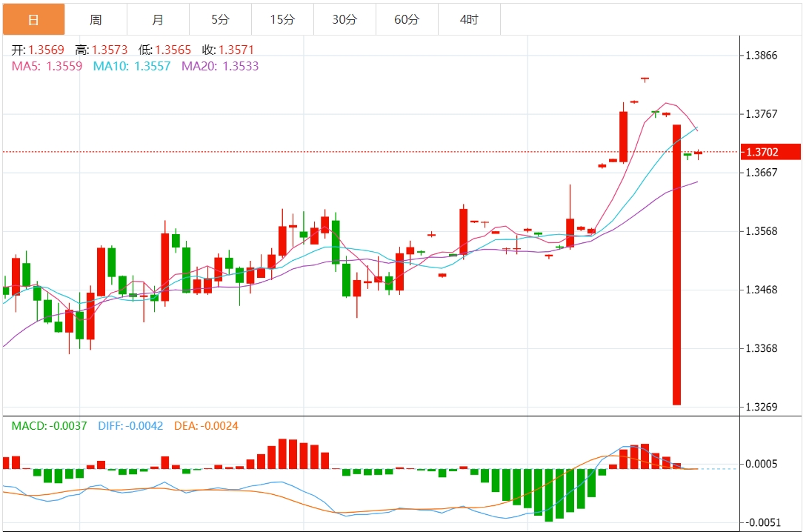Click the 1.3767 price axis label
809x532 pixels.
click(762, 113)
